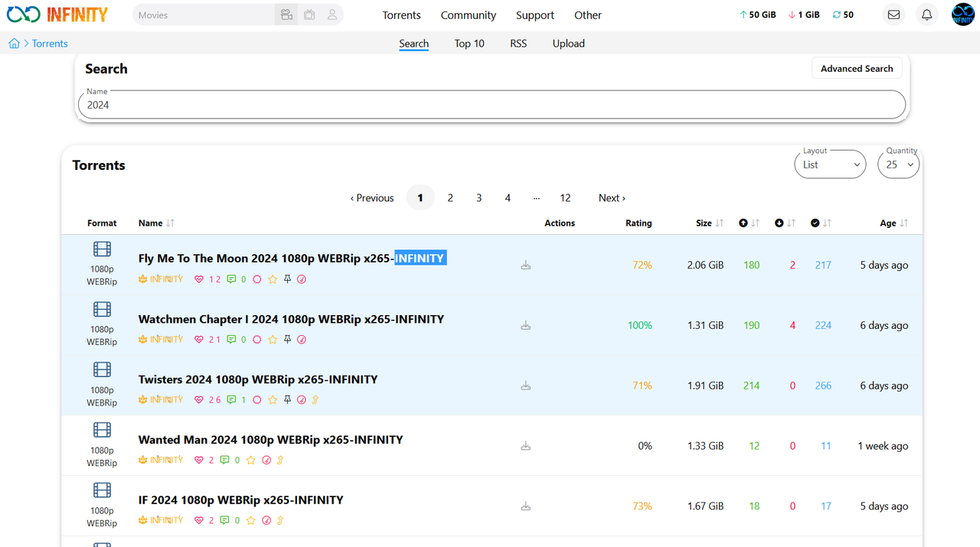Click red gauge icon on Watchmen Chapter I

pyautogui.click(x=302, y=340)
